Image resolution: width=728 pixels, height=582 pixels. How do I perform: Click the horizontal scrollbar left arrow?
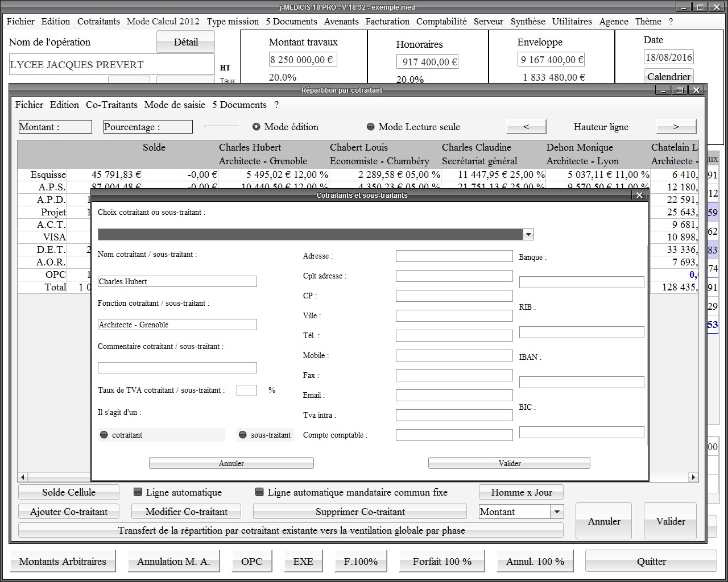(23, 477)
